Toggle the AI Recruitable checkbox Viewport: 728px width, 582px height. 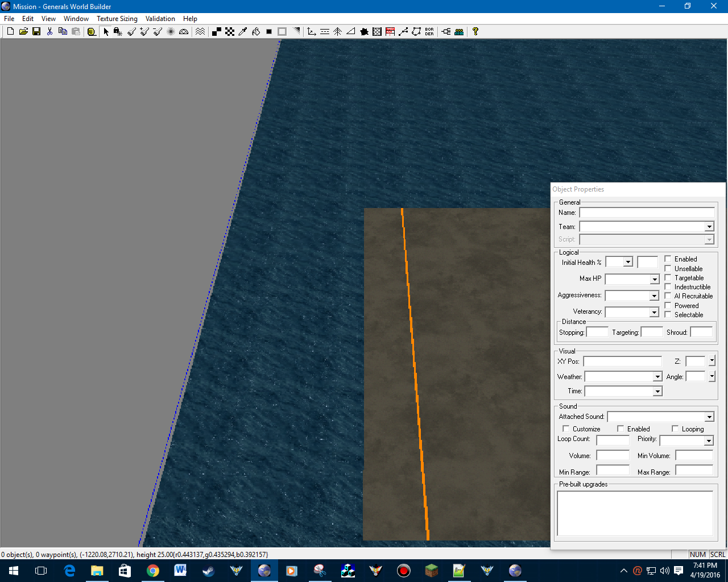point(668,296)
